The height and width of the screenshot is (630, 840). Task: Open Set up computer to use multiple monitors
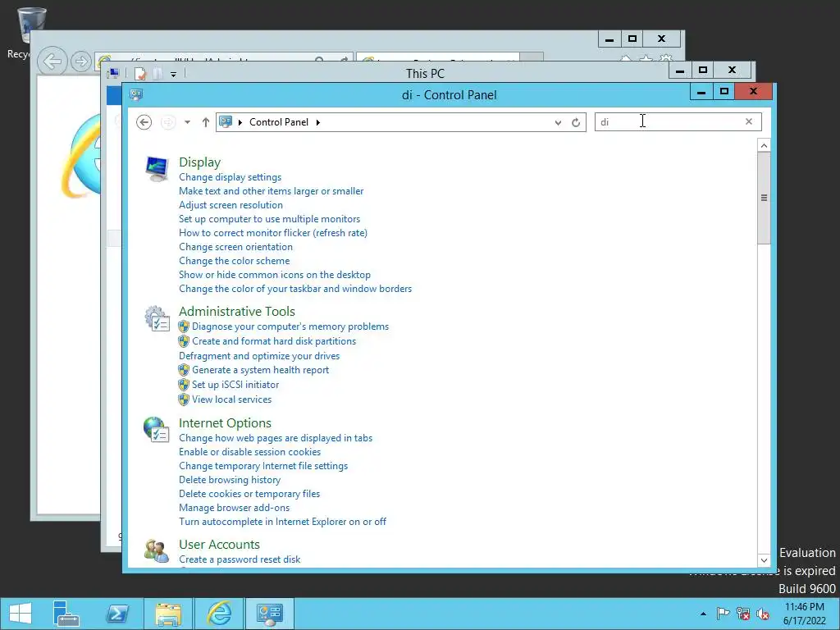269,219
